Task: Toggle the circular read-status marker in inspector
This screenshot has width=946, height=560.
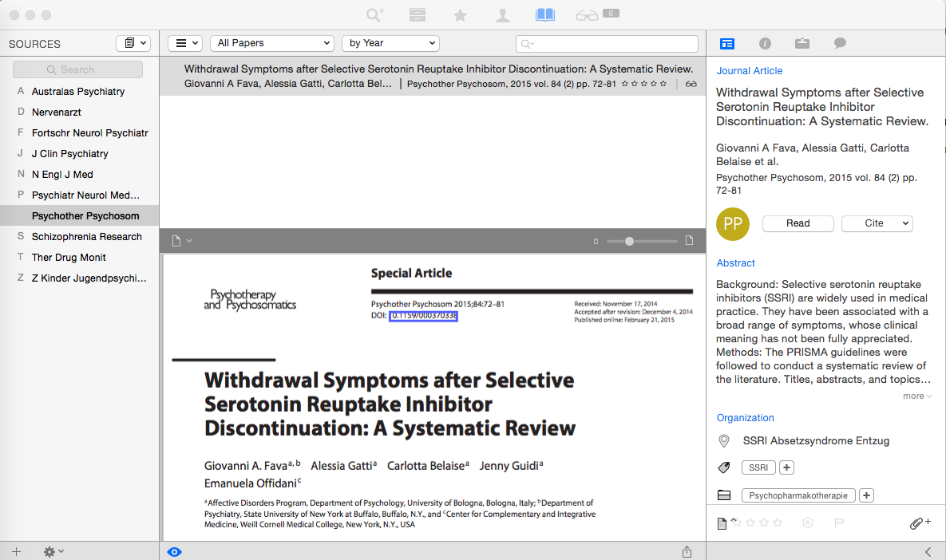Action: (807, 523)
